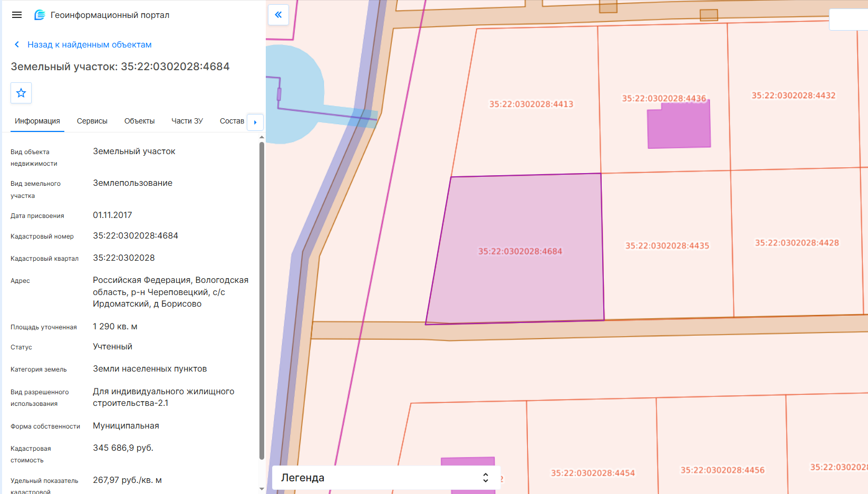Switch to the Сервисы tab
The image size is (868, 494).
click(x=92, y=121)
